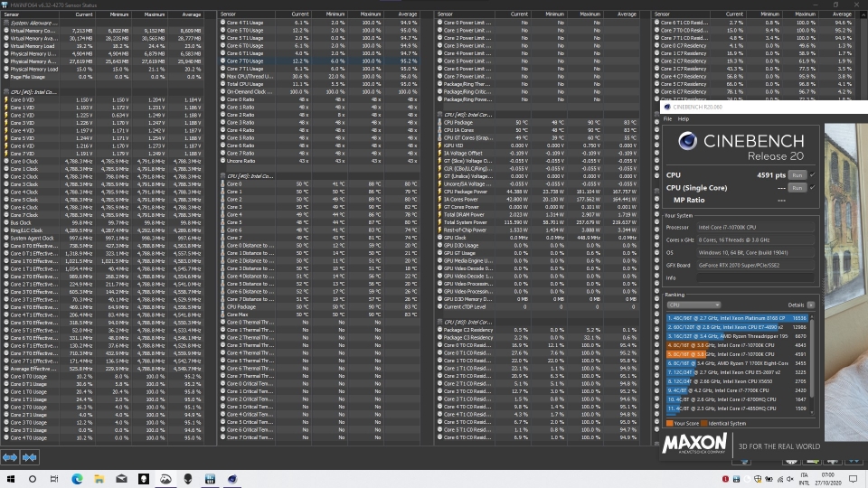The image size is (868, 488).
Task: Click the HWiNFO shrink-columns arrows button
Action: (x=29, y=457)
